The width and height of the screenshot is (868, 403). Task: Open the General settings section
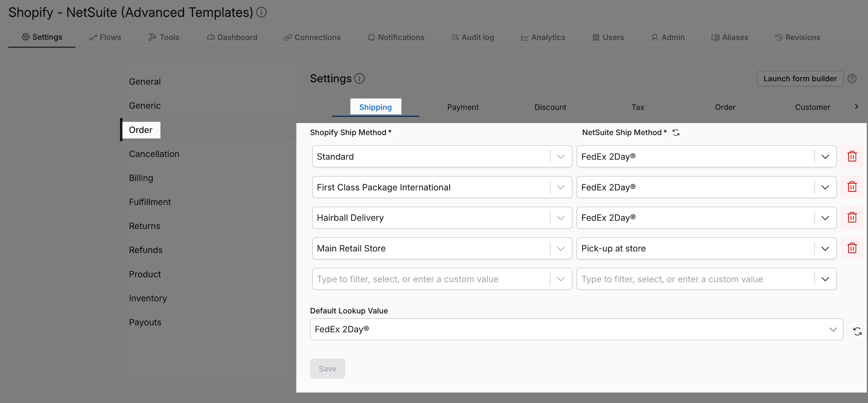(x=144, y=82)
